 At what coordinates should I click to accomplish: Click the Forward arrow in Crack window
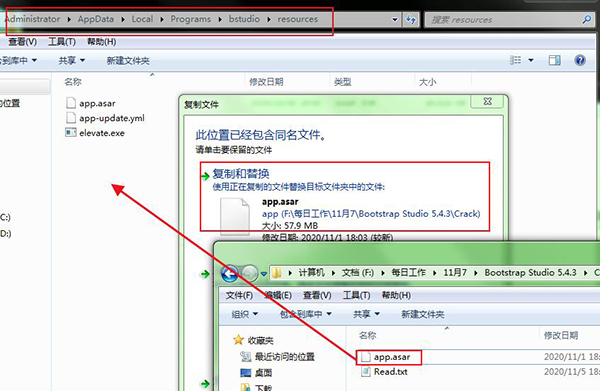(x=249, y=273)
